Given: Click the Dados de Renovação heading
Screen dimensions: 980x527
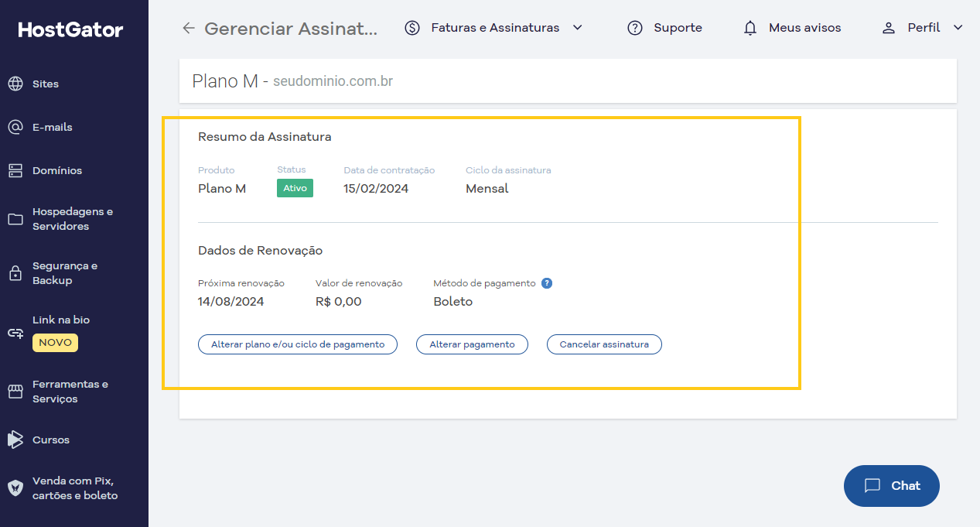Looking at the screenshot, I should pyautogui.click(x=260, y=251).
